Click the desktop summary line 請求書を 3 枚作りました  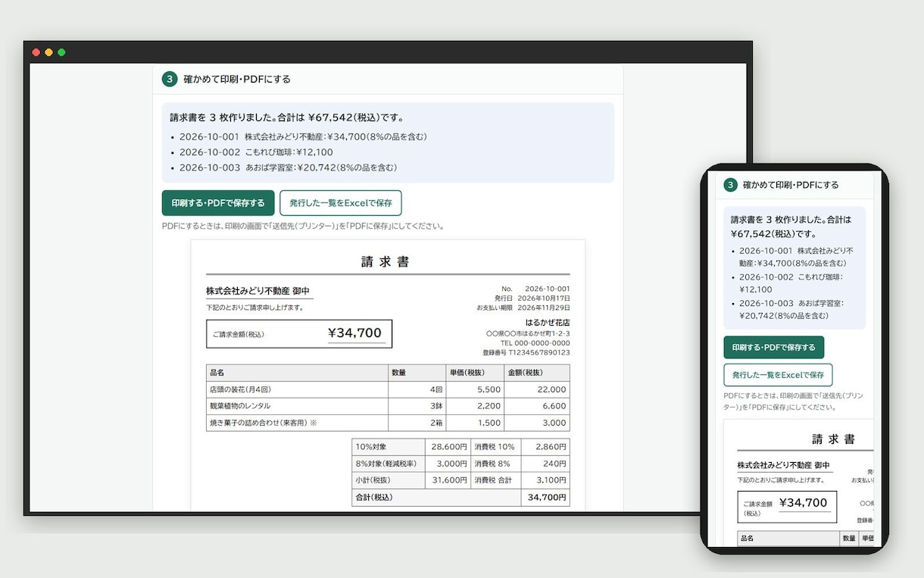287,117
